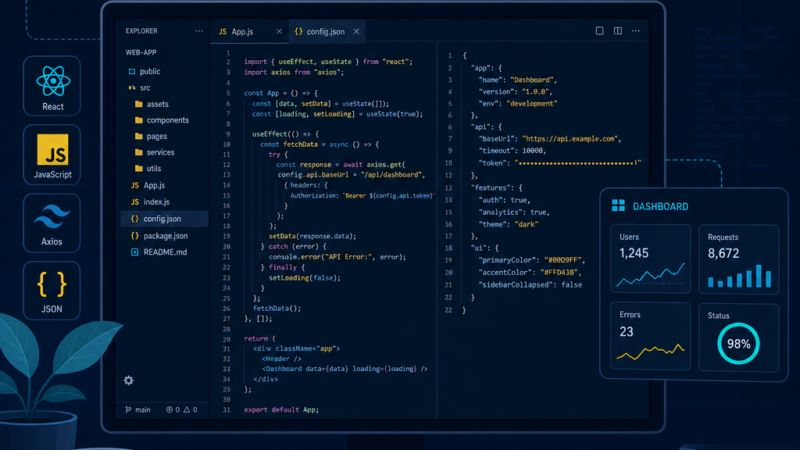Open the Errors card showing 23

651,336
